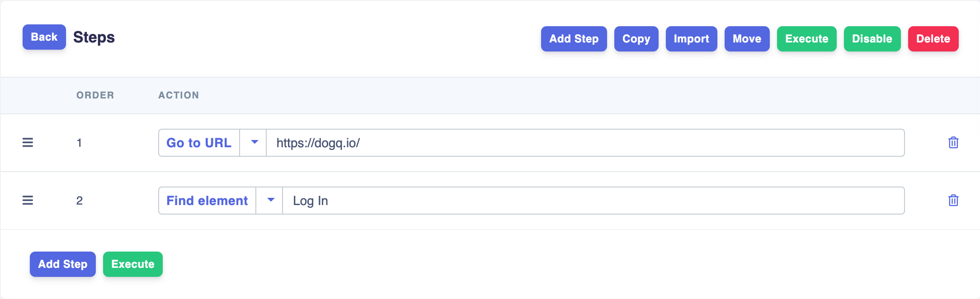Click trash icon for step 1
Viewport: 980px width, 299px height.
click(953, 143)
